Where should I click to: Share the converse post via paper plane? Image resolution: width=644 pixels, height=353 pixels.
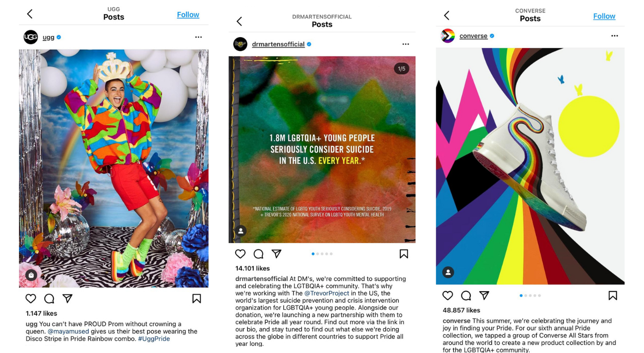point(484,295)
